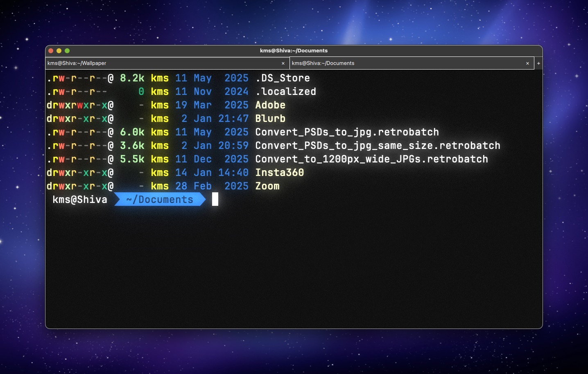Click the Insta360 directory name
Screen dimensions: 588x374
click(279, 173)
